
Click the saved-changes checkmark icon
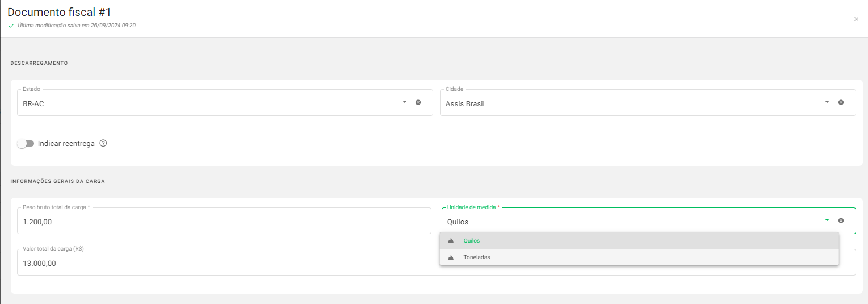click(x=11, y=26)
